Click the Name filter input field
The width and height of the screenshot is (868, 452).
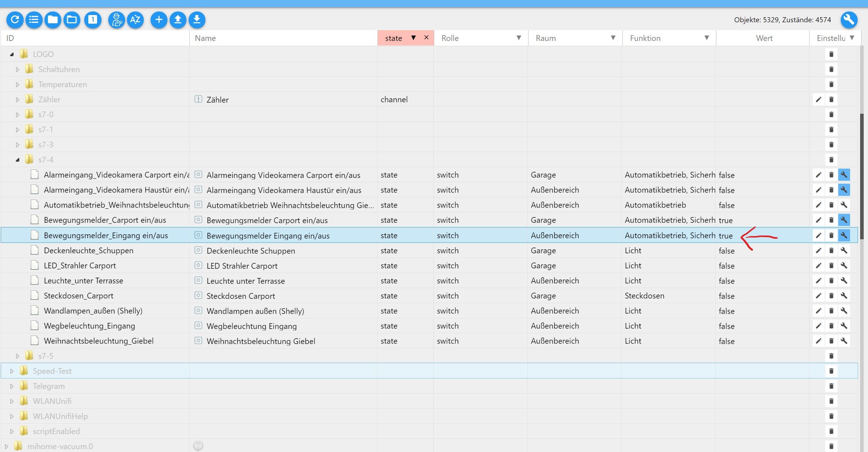(x=283, y=38)
